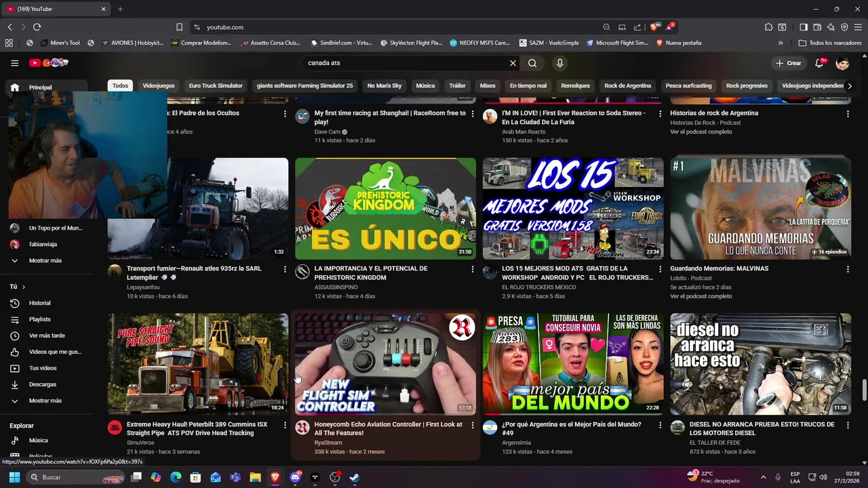Viewport: 868px width, 488px height.
Task: Open more options for Prehistoric Kingdom video
Action: 473,269
